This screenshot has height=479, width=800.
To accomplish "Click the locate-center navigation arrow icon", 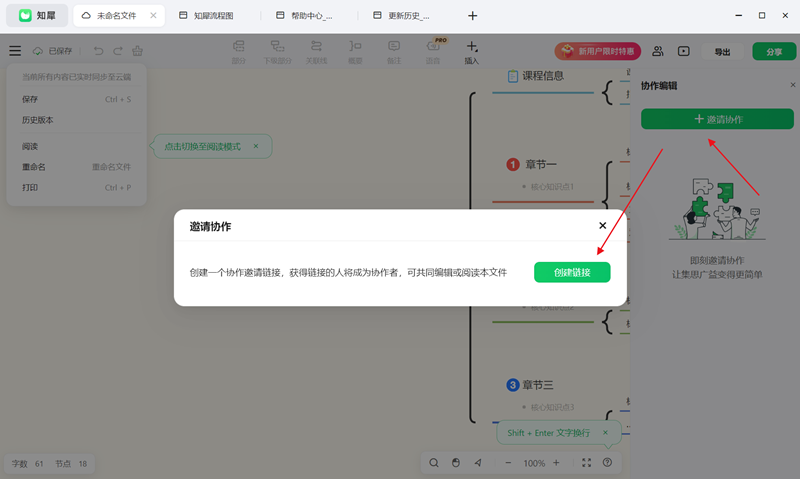I will (478, 463).
